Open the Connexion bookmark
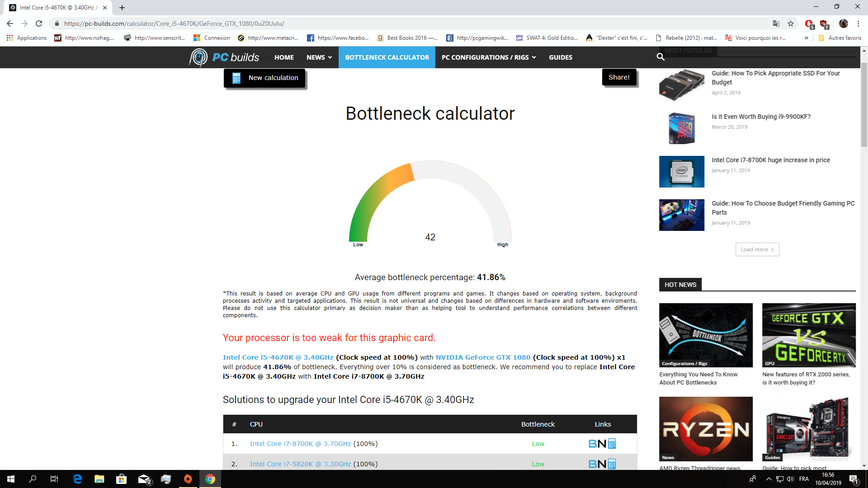 coord(212,38)
